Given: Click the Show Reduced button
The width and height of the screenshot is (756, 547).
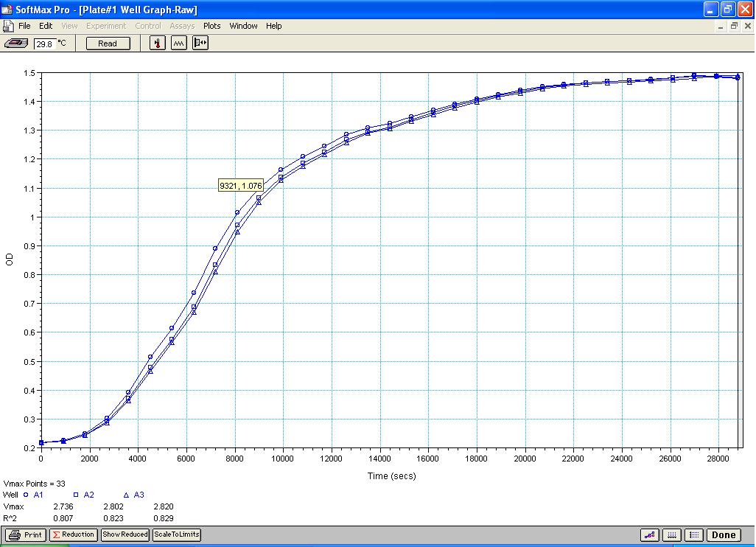Looking at the screenshot, I should click(x=125, y=535).
